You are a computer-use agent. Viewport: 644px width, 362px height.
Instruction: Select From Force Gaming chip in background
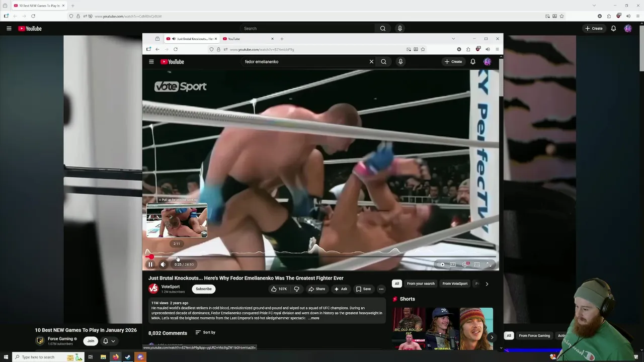coord(534,336)
